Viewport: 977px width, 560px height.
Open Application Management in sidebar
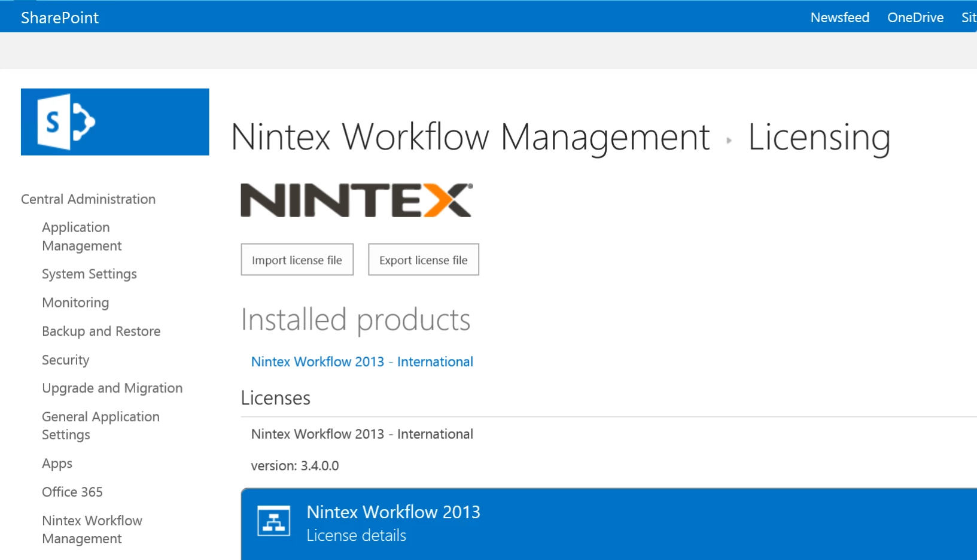pyautogui.click(x=82, y=236)
